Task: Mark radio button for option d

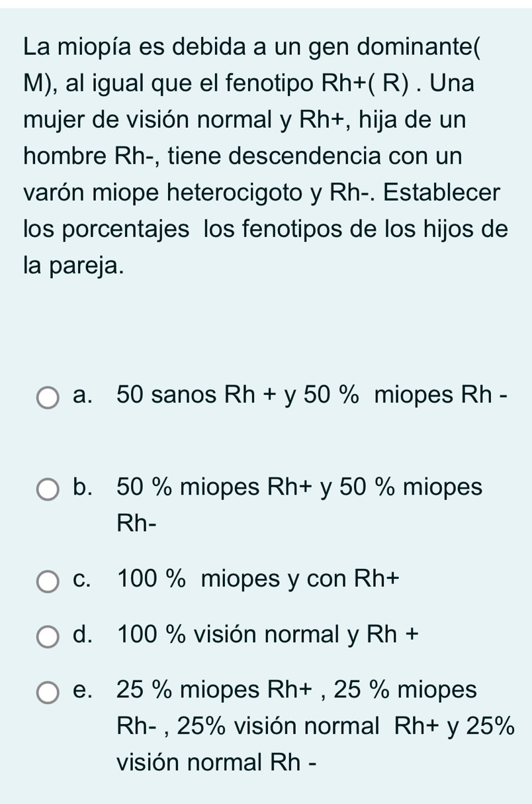Action: (x=47, y=638)
